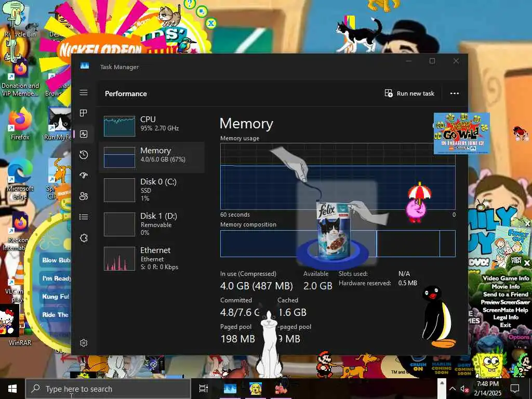532x399 pixels.
Task: Select the Ethernet performance entry
Action: 151,259
